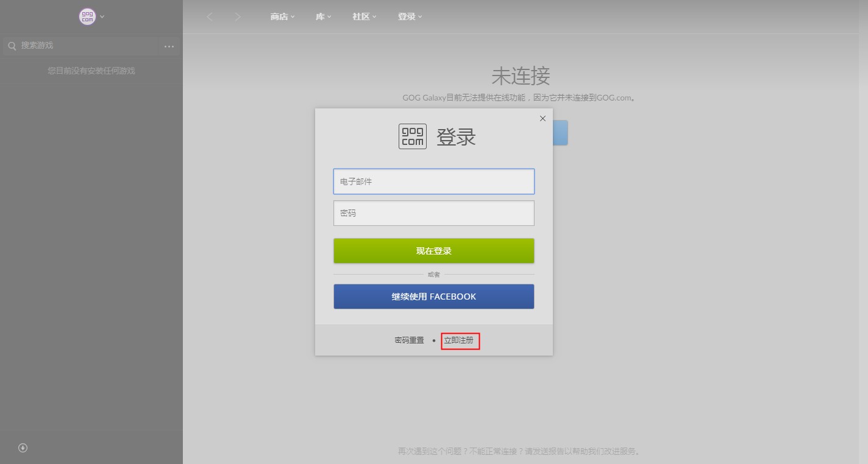Click the download icon in the bottom sidebar
The height and width of the screenshot is (464, 868).
point(23,448)
